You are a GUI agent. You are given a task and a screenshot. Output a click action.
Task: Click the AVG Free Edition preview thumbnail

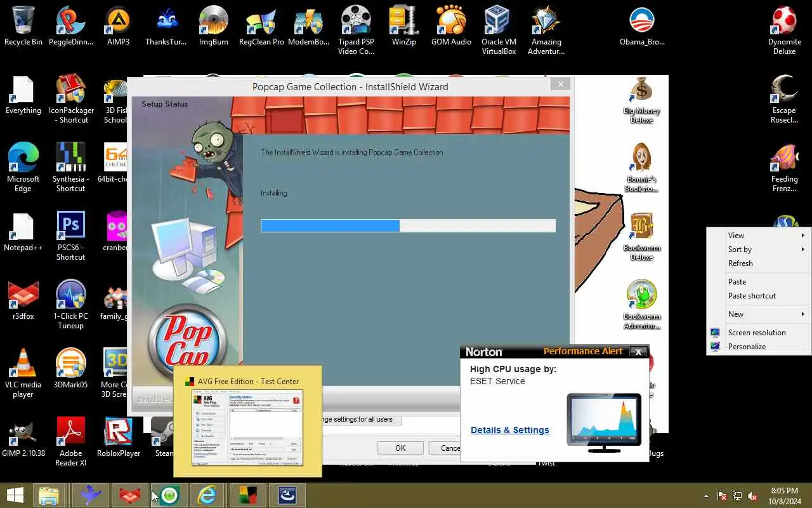coord(247,427)
